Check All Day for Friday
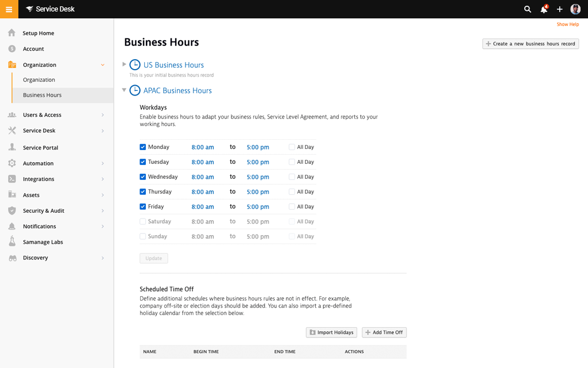The height and width of the screenshot is (368, 588). (x=292, y=206)
